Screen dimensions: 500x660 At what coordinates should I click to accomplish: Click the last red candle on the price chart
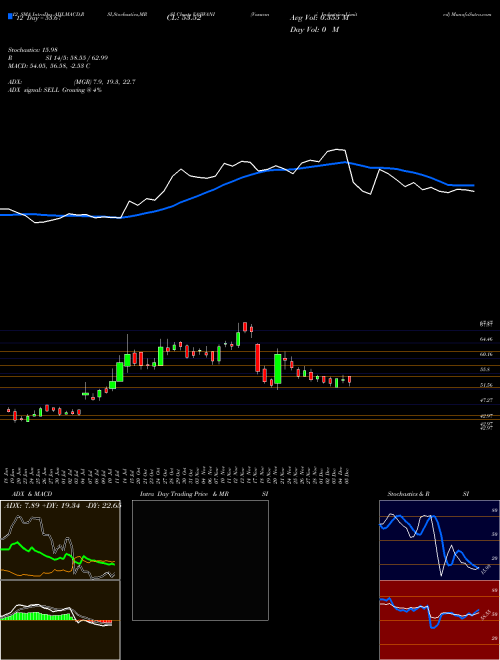click(349, 380)
